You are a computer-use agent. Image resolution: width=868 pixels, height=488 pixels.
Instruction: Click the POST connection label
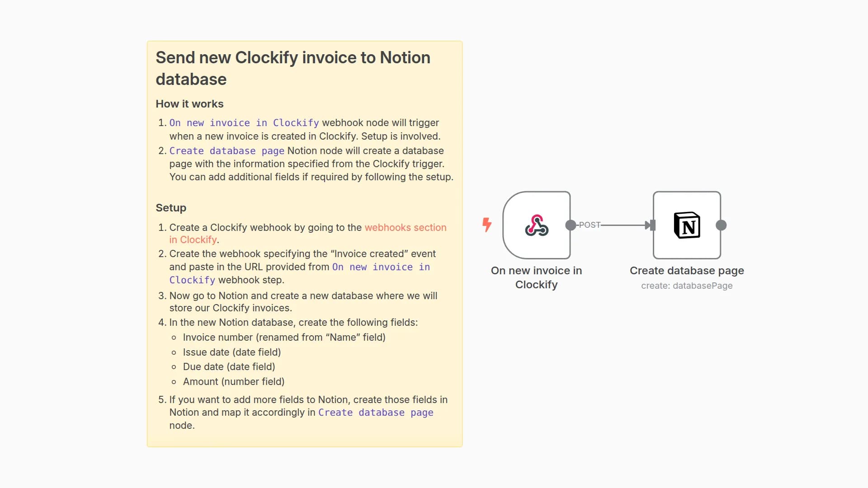click(590, 225)
